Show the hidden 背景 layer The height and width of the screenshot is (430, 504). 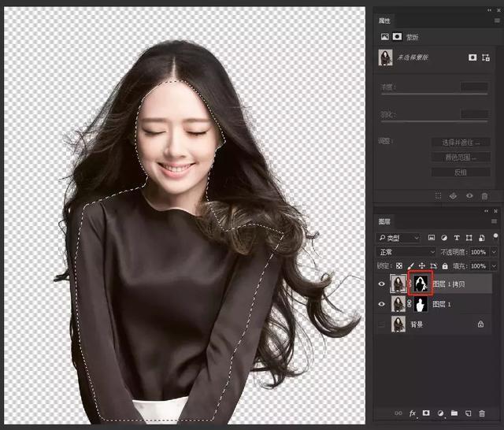(384, 324)
